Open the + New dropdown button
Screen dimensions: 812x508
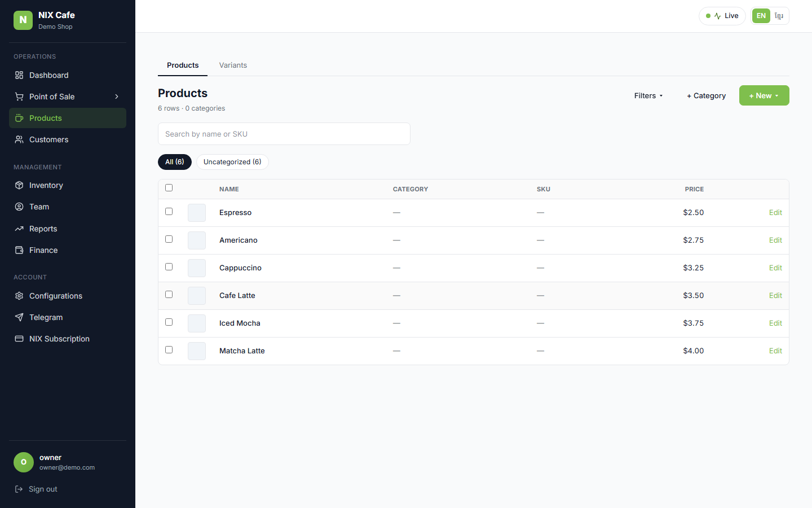[764, 95]
